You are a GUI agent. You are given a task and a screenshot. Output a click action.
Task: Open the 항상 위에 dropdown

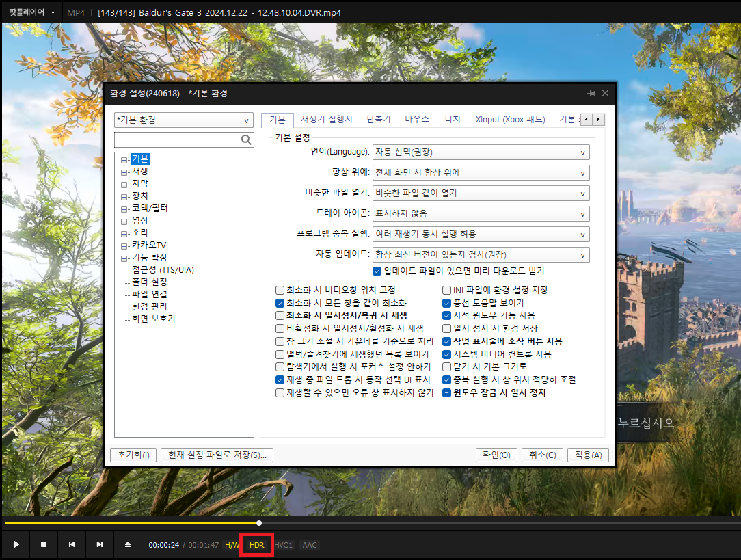pyautogui.click(x=481, y=172)
